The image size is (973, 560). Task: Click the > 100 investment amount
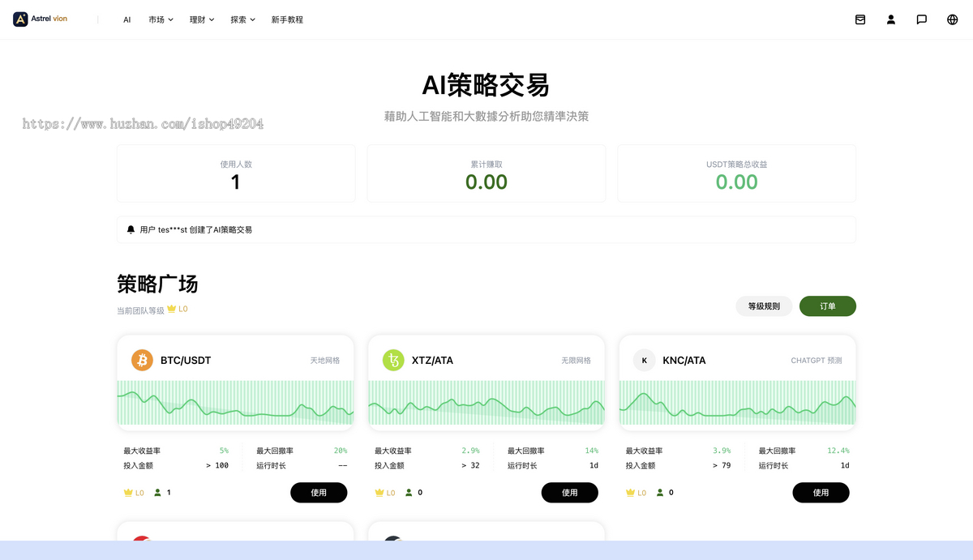click(217, 465)
